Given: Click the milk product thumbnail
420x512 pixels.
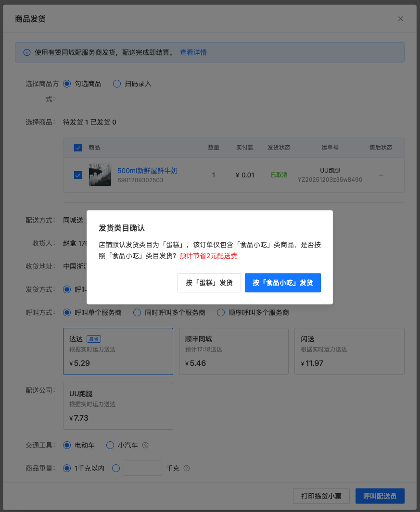Looking at the screenshot, I should click(x=100, y=175).
